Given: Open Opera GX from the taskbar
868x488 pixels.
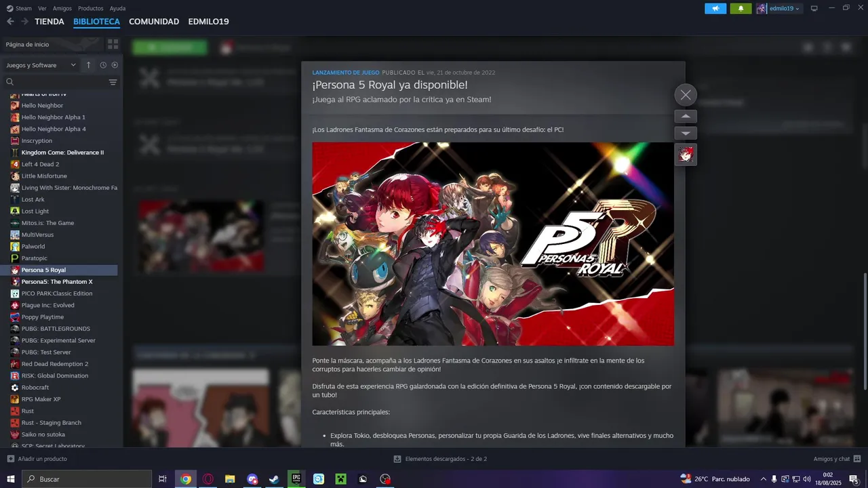Looking at the screenshot, I should click(208, 479).
